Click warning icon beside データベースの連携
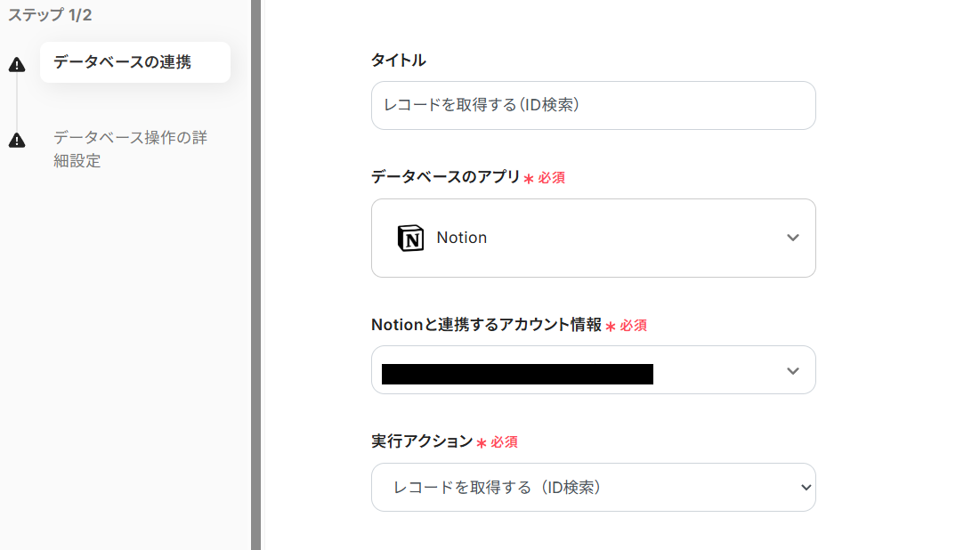The image size is (980, 550). [17, 64]
